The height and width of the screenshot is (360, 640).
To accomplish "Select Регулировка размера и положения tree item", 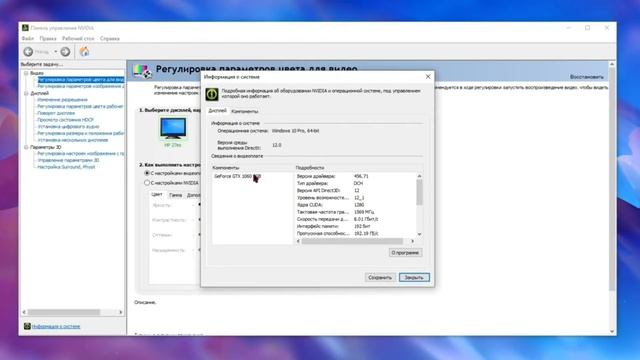I will point(81,133).
